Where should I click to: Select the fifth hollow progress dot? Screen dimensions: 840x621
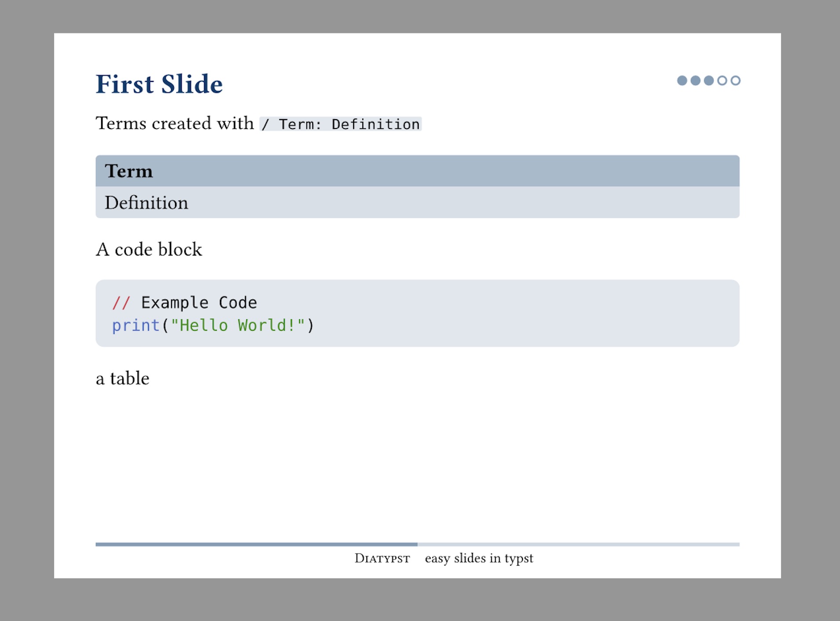pos(735,80)
